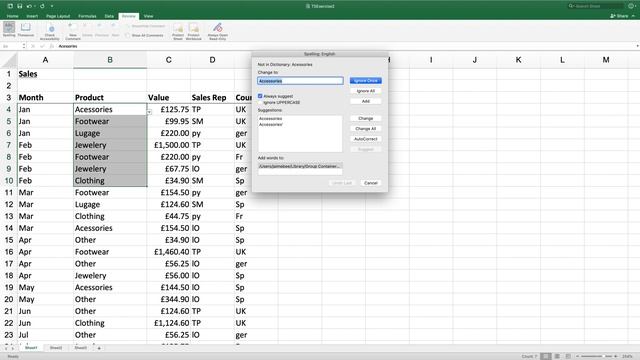Switch to the Sheet2 tab

pyautogui.click(x=56, y=348)
